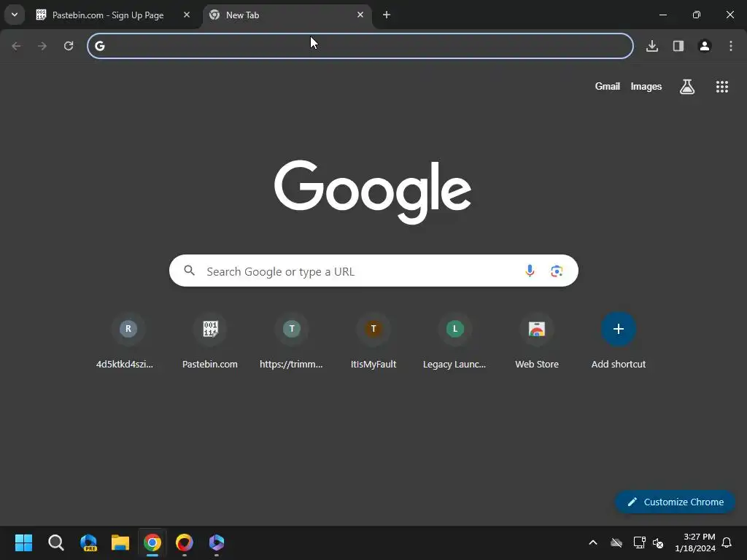Open the Google apps grid
The width and height of the screenshot is (747, 560).
(721, 87)
